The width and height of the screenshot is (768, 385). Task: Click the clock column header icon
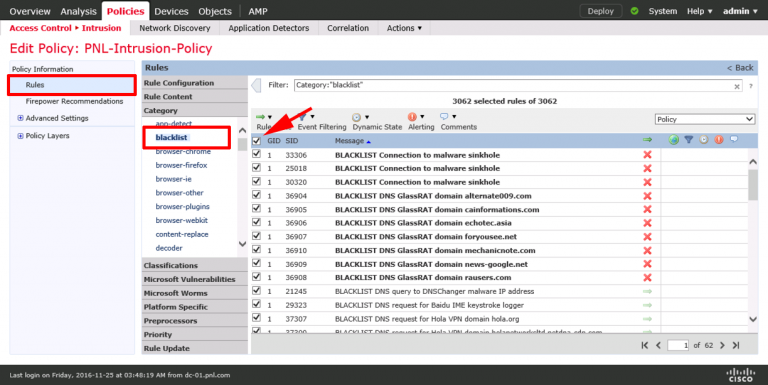pos(704,140)
